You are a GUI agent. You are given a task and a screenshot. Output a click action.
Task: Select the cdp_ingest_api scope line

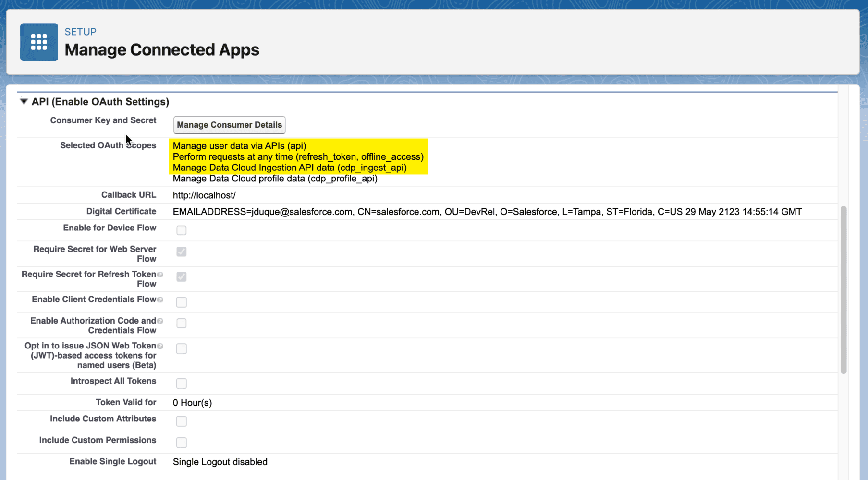click(290, 168)
